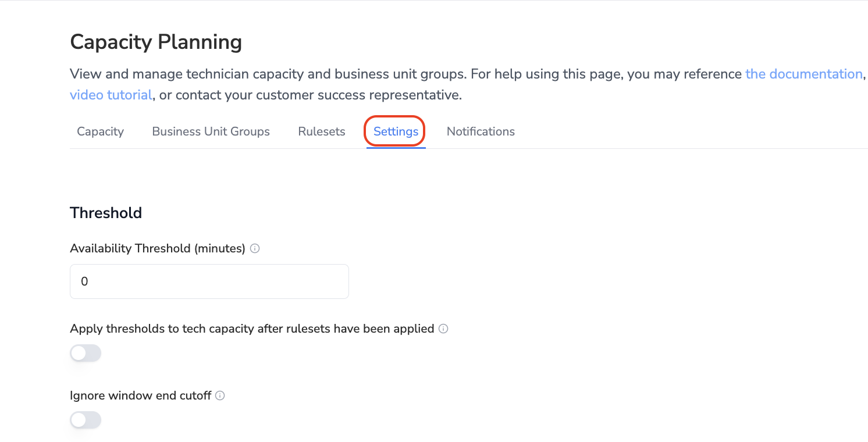The width and height of the screenshot is (868, 442).
Task: Click 'Apply thresholds to tech capacity' label text
Action: pyautogui.click(x=252, y=329)
